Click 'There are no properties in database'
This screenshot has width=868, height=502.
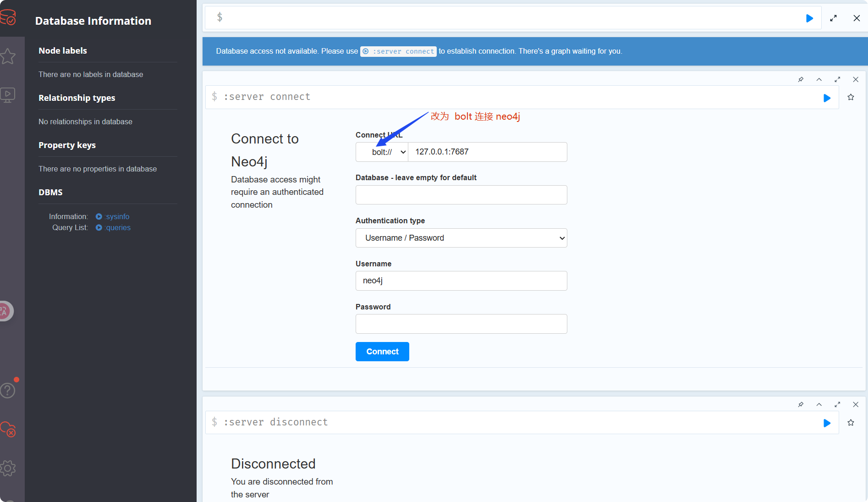coord(98,169)
